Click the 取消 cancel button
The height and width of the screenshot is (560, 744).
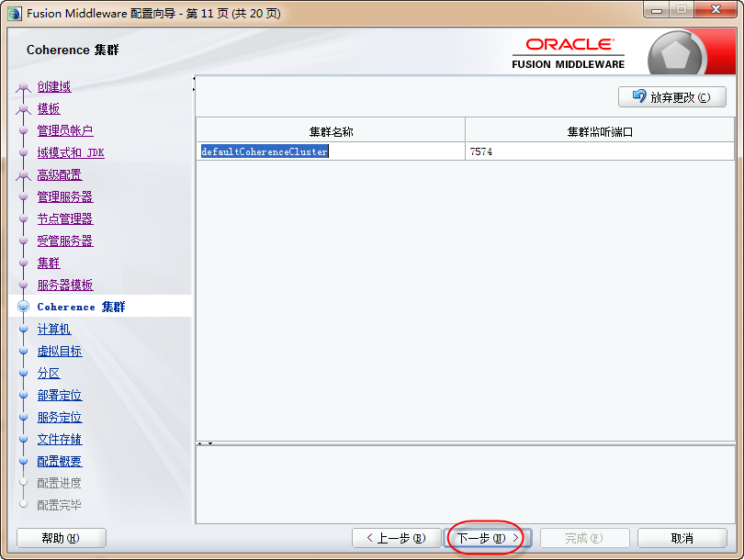tap(682, 538)
